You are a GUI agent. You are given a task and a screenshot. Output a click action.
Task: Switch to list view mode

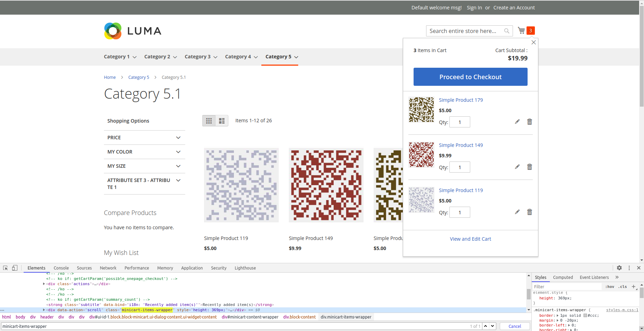click(x=222, y=121)
